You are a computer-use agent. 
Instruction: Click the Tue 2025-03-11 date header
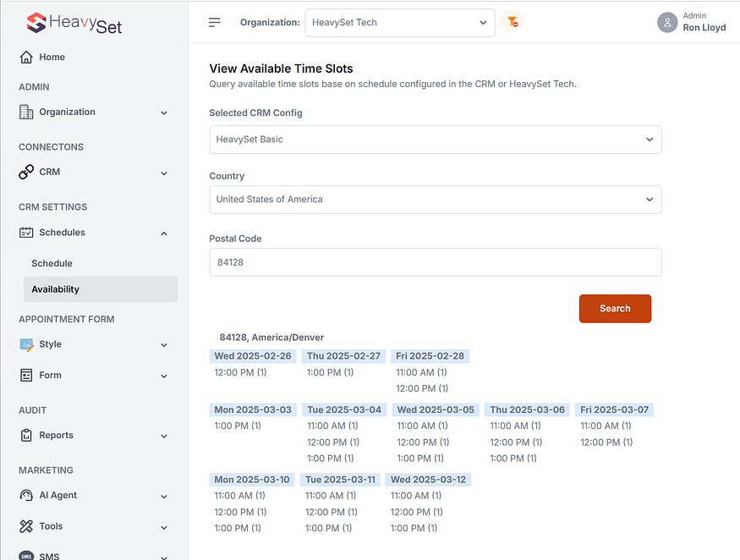pos(340,480)
